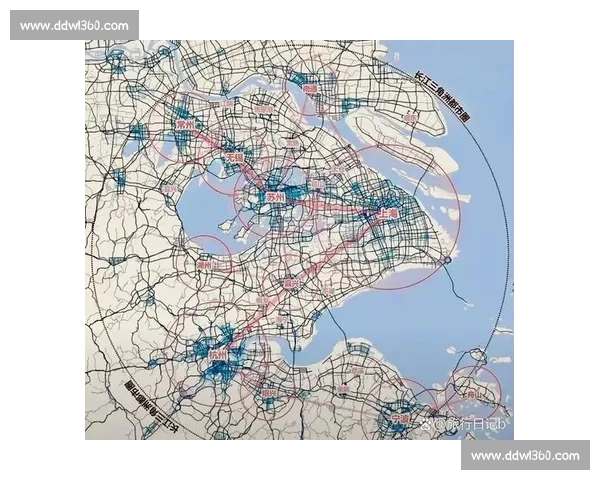Open the top-left www.ddwl360.com watermark

coord(75,24)
